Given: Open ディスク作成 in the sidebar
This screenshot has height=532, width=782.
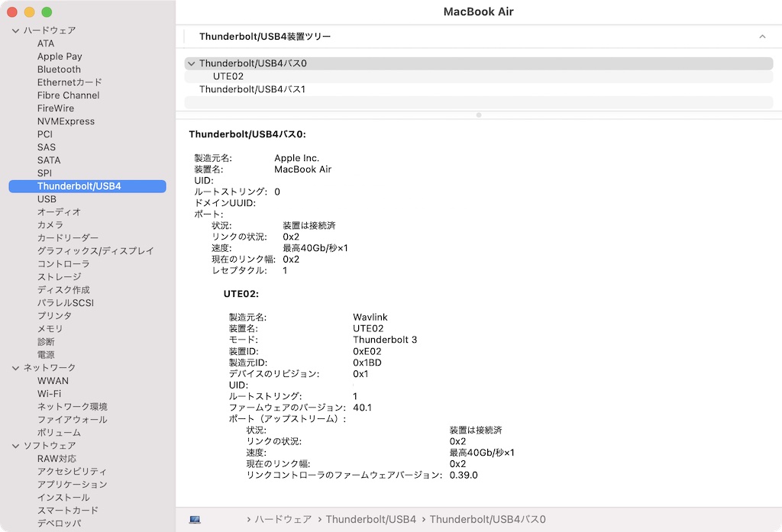Looking at the screenshot, I should pyautogui.click(x=63, y=290).
